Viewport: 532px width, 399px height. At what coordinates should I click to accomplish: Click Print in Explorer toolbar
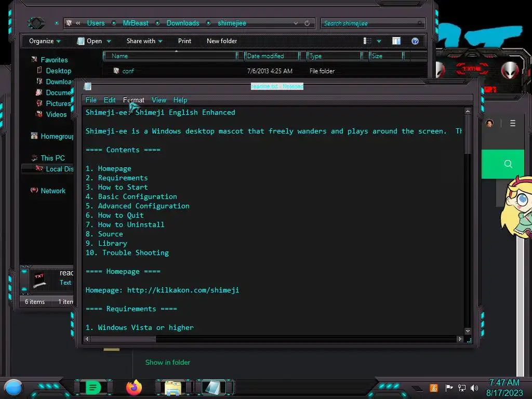184,41
